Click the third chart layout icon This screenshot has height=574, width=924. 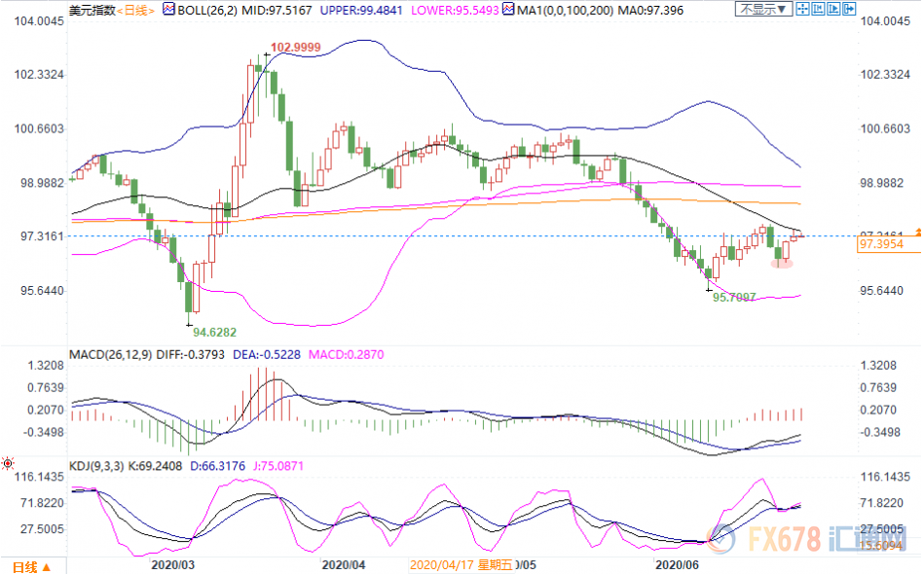[835, 9]
